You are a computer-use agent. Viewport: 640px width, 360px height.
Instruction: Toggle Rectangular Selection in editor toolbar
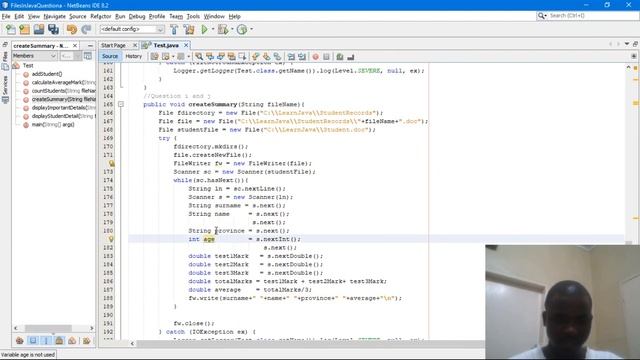point(243,57)
